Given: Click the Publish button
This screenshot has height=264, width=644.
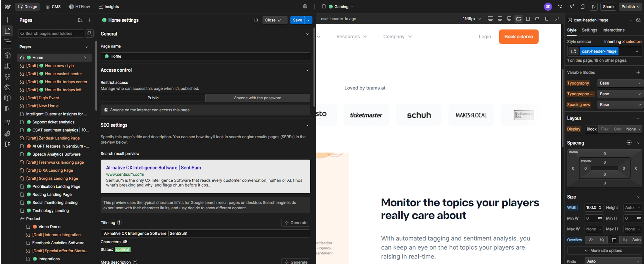Looking at the screenshot, I should 630,7.
